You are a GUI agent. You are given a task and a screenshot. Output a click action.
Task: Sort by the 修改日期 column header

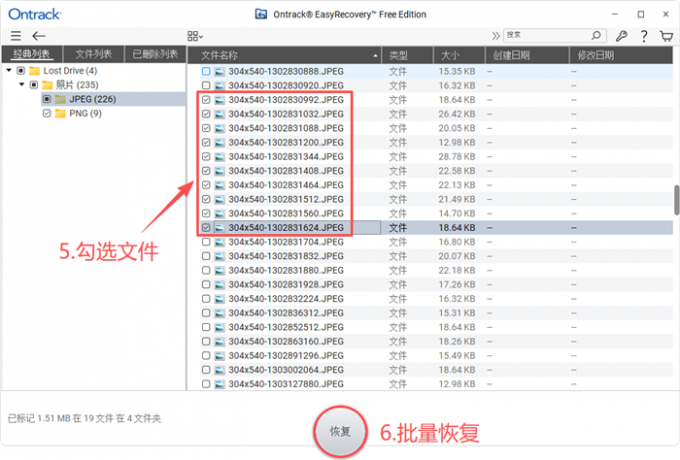[620, 55]
